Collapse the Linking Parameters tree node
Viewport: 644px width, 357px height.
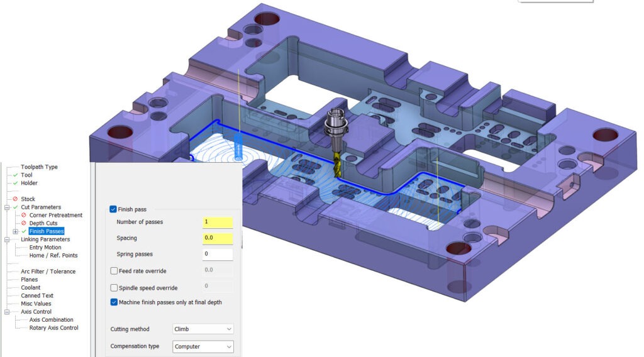pyautogui.click(x=7, y=239)
